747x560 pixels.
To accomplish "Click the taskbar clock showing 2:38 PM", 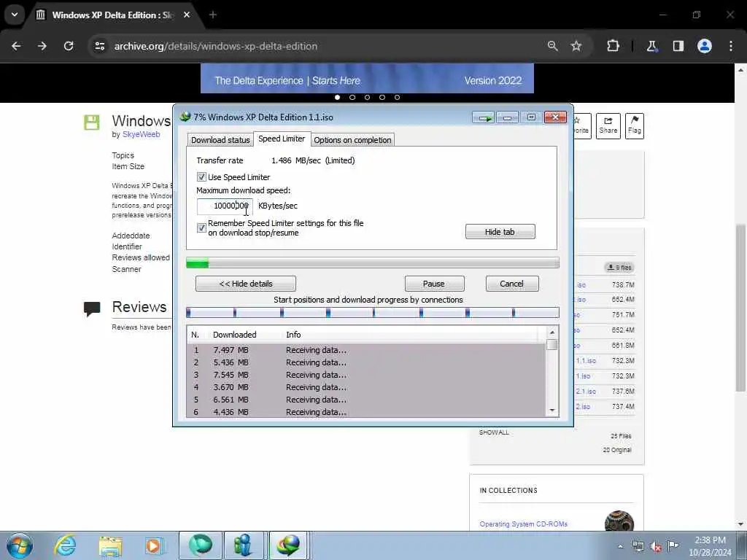I will (x=710, y=546).
